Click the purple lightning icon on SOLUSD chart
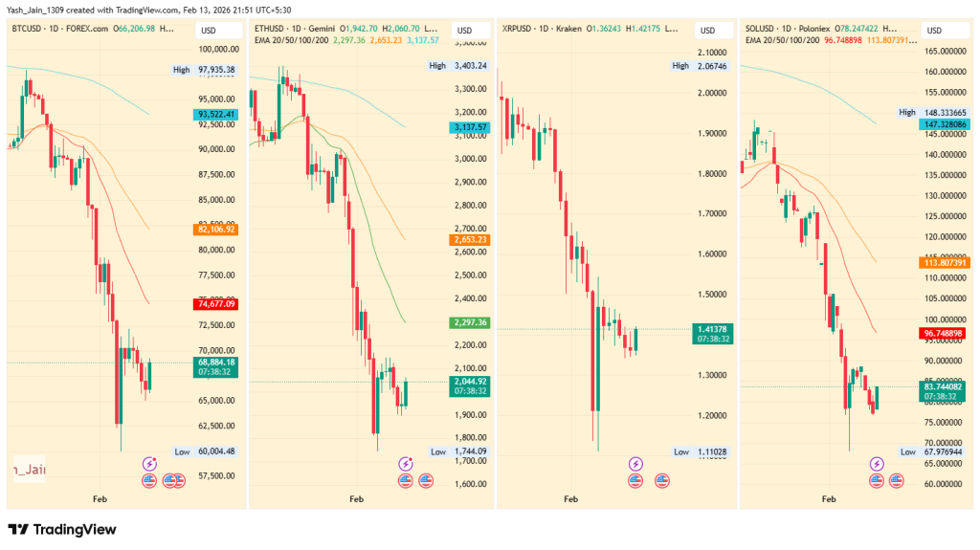980x550 pixels. [x=877, y=464]
